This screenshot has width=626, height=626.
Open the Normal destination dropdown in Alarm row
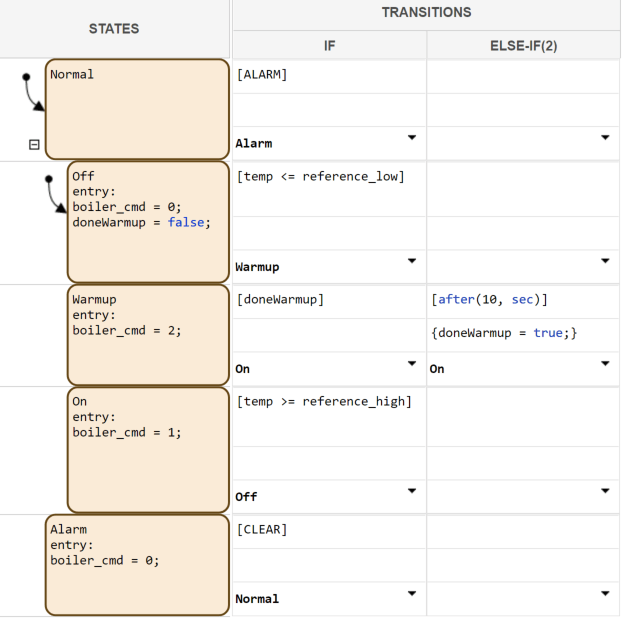tap(411, 594)
